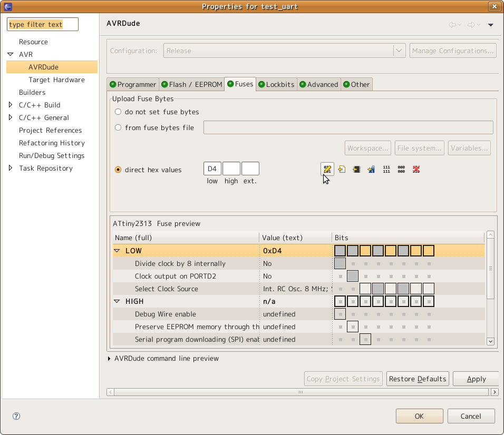Open the Configuration dropdown arrow

[399, 51]
